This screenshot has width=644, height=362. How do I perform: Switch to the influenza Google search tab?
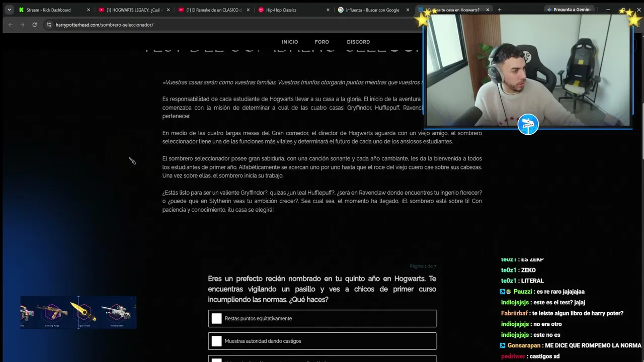374,10
